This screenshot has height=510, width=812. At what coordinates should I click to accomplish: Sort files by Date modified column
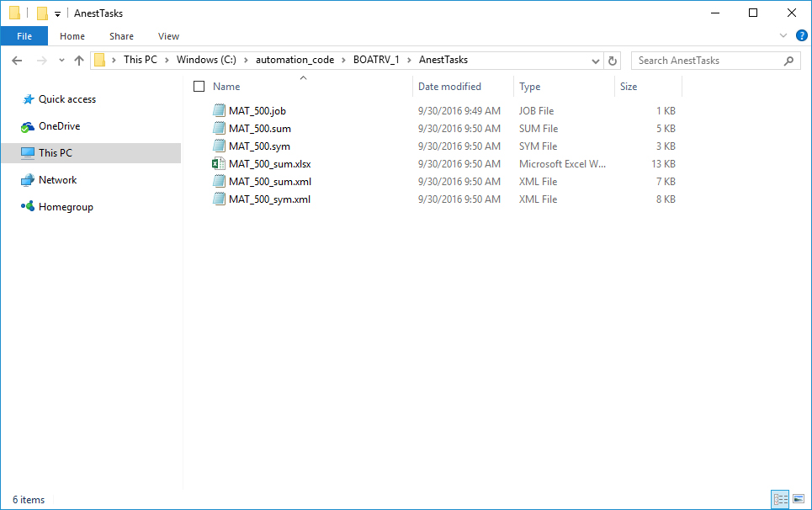(x=450, y=87)
